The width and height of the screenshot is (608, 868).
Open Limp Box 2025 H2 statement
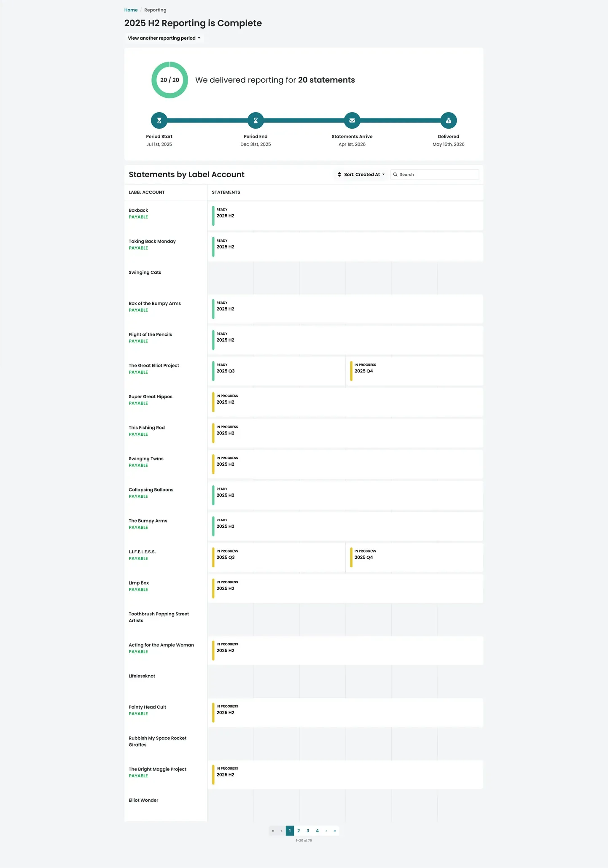coord(346,588)
